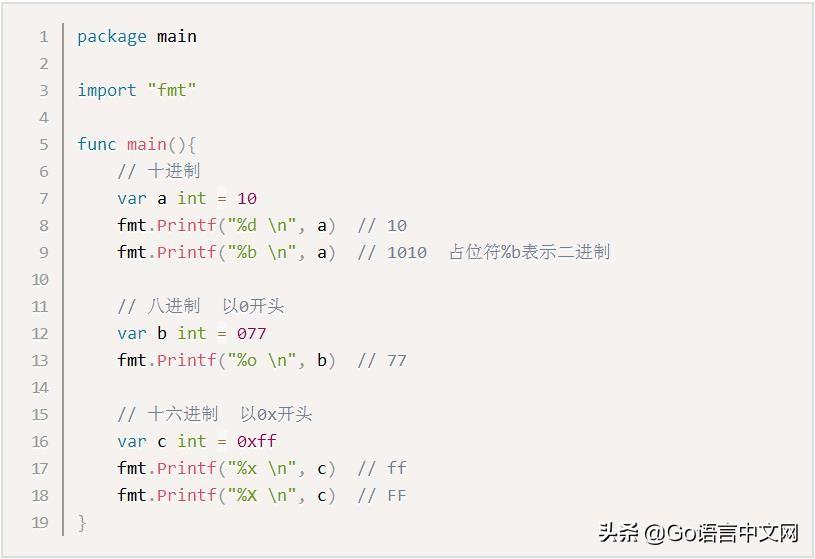Viewport: 815px width, 559px height.
Task: Click line number 1 in the gutter
Action: [43, 37]
